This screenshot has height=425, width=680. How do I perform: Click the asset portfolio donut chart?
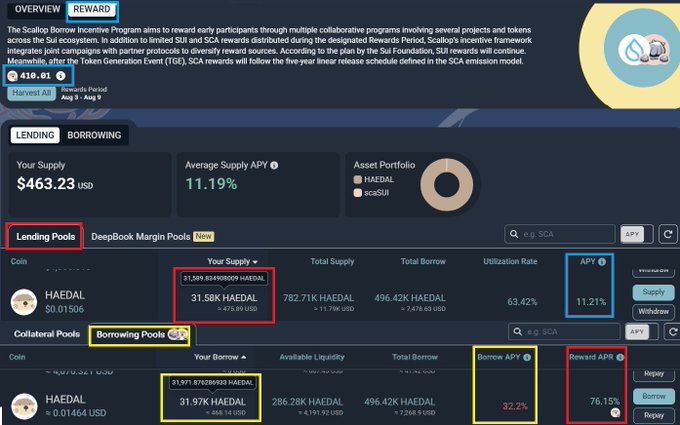(447, 185)
